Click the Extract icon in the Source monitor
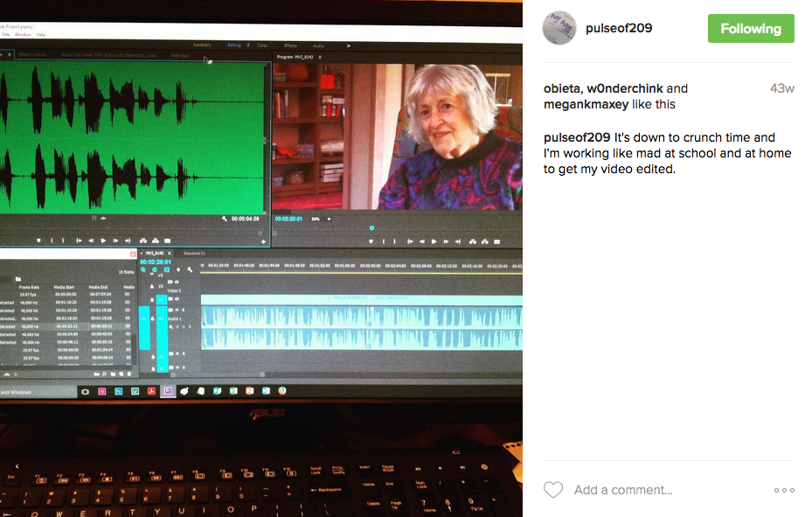Viewport: 812px width, 517px height. click(156, 241)
